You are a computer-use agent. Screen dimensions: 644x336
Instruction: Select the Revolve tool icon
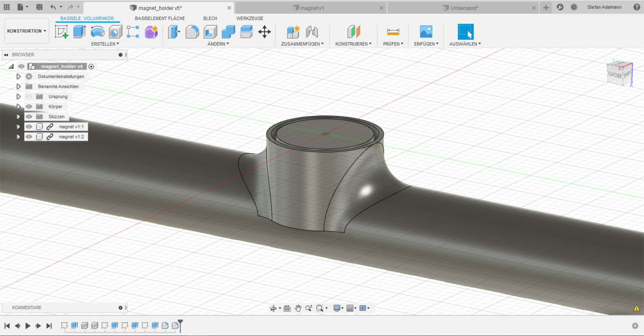click(98, 32)
